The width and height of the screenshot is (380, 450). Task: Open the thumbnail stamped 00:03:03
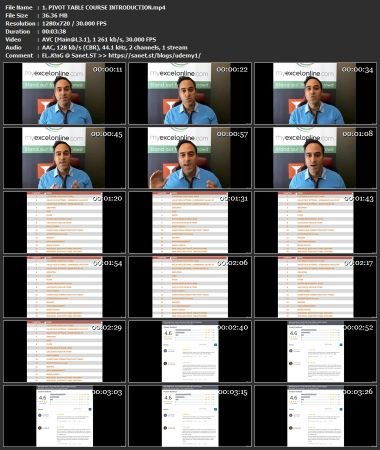[x=65, y=416]
